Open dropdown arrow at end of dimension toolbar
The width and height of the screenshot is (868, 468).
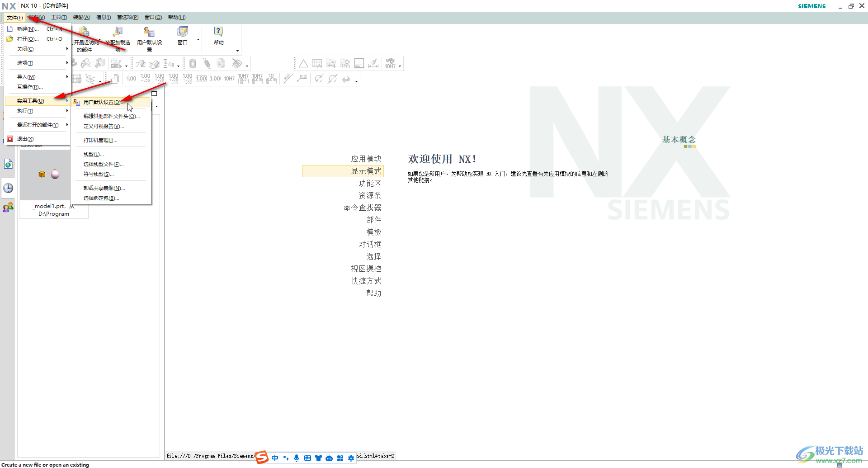coord(356,81)
